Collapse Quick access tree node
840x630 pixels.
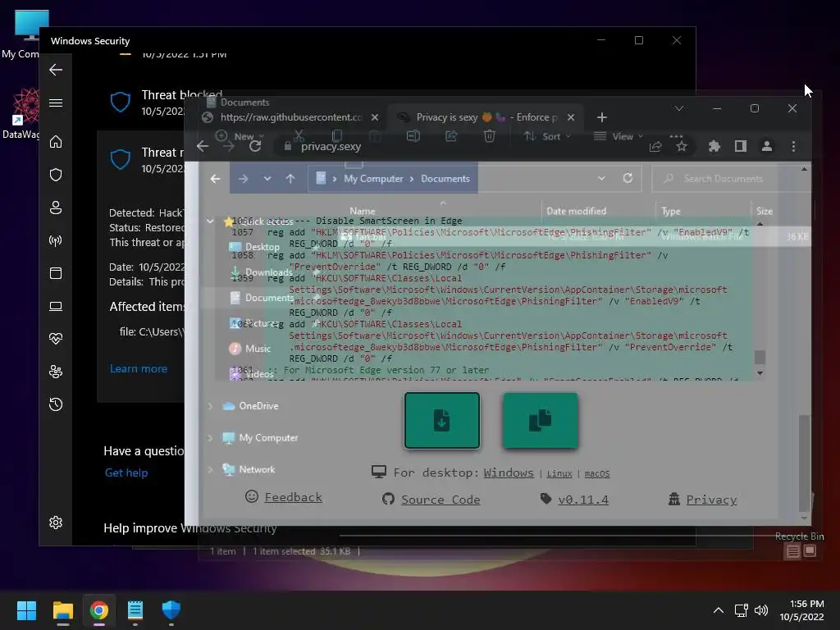(x=210, y=221)
